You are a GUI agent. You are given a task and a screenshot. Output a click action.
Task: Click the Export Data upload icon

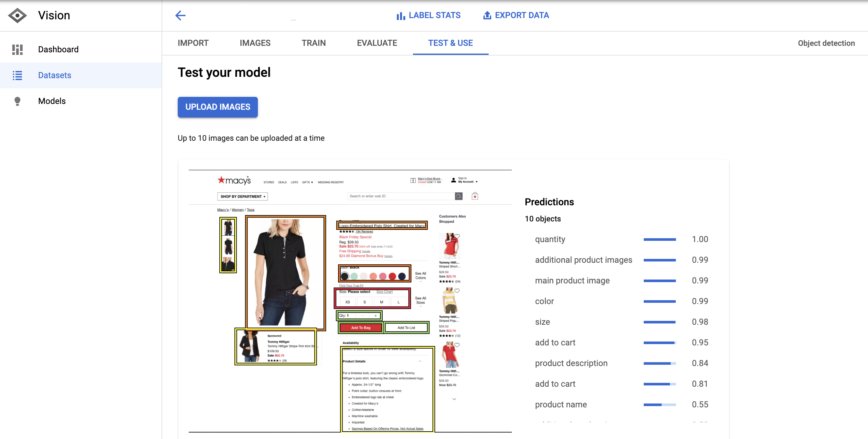487,15
